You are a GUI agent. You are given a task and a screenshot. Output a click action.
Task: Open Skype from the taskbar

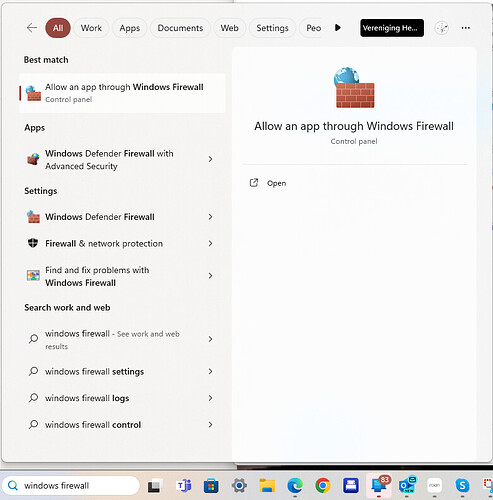click(x=462, y=486)
